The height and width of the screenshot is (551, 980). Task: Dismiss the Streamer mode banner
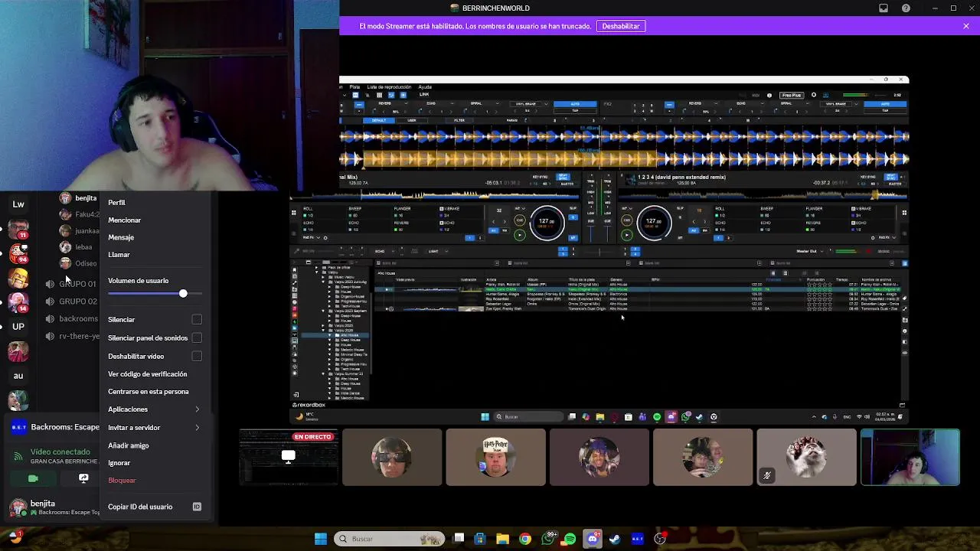(x=966, y=26)
